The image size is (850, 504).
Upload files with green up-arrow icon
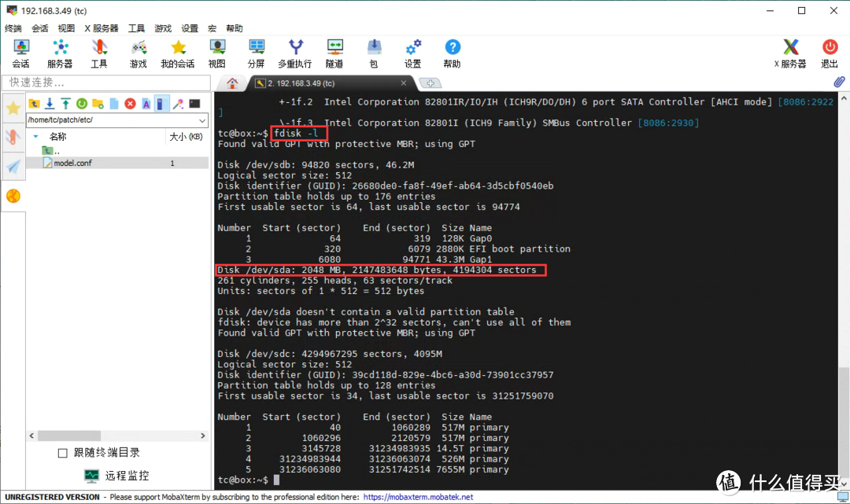point(65,104)
